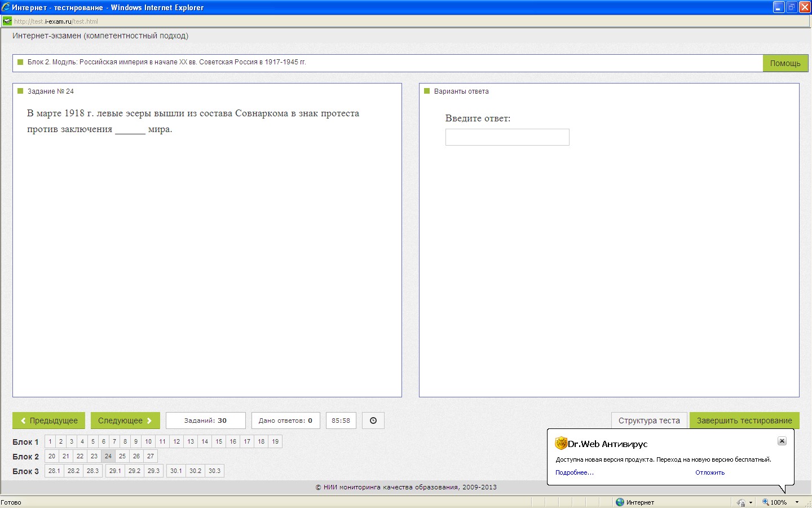
Task: Select question 28.3 in Блок 3
Action: click(92, 471)
